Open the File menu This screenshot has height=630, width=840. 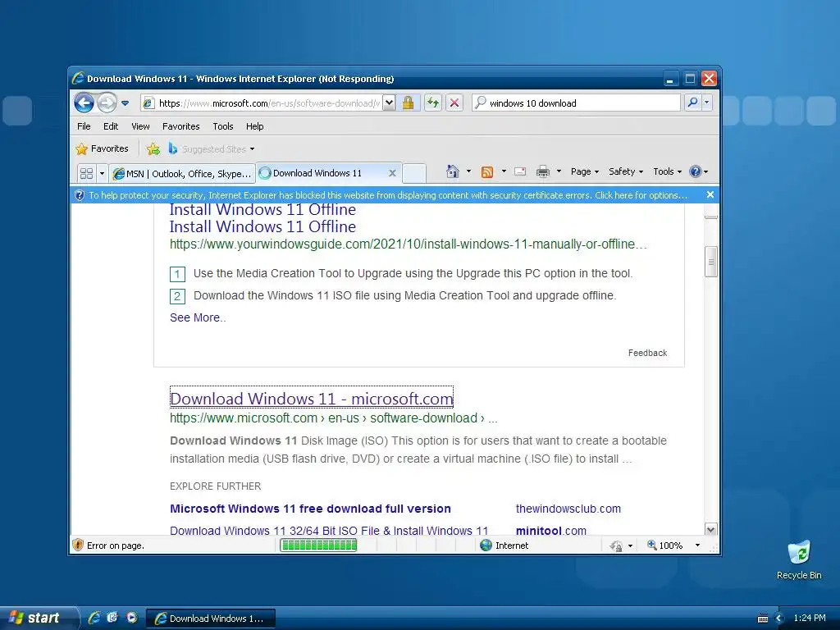[84, 126]
